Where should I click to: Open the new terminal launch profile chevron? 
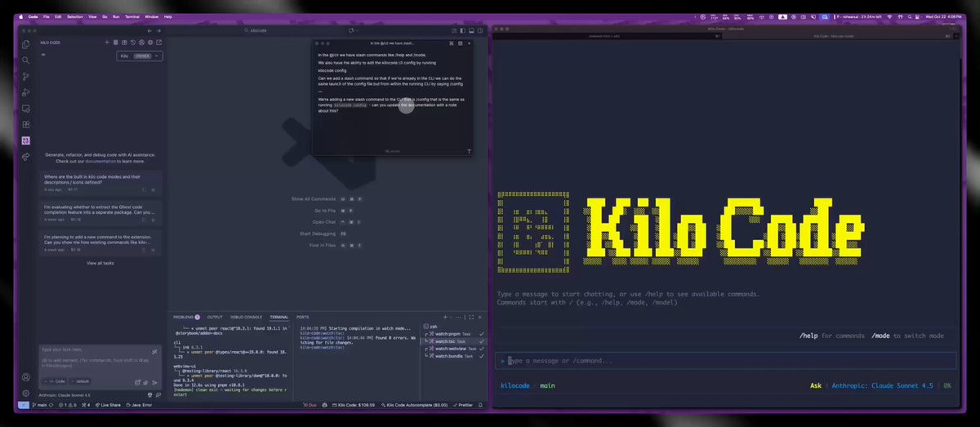[452, 317]
